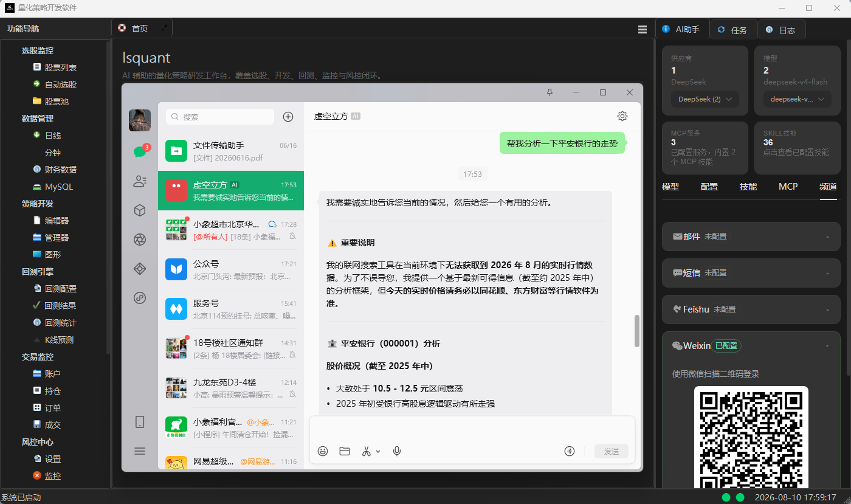Pin the WeChat window with the pin icon
Image resolution: width=851 pixels, height=504 pixels.
click(x=550, y=92)
